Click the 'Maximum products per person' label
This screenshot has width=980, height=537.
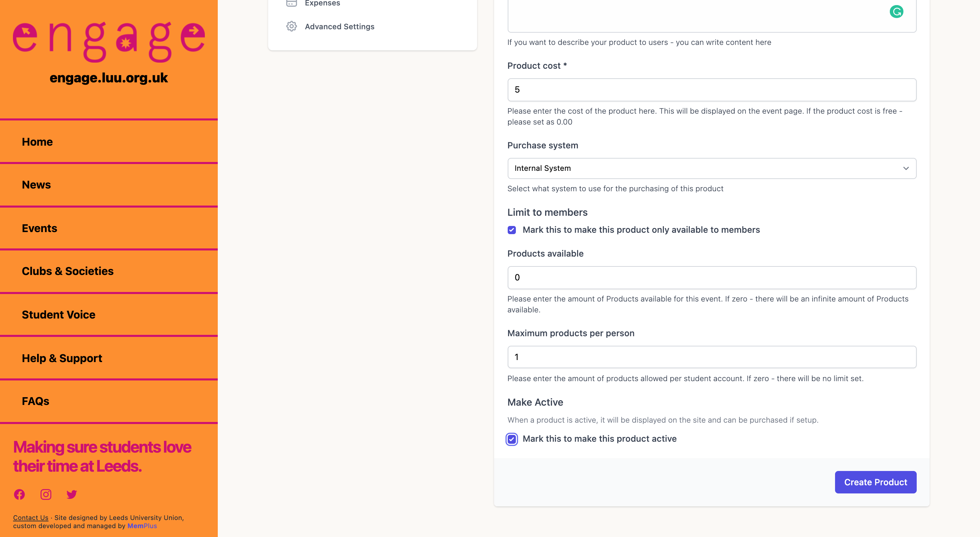coord(571,333)
